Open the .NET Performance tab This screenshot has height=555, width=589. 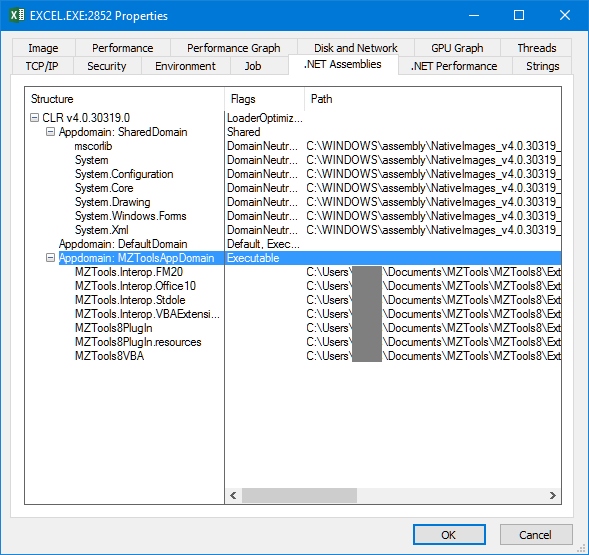click(x=454, y=66)
